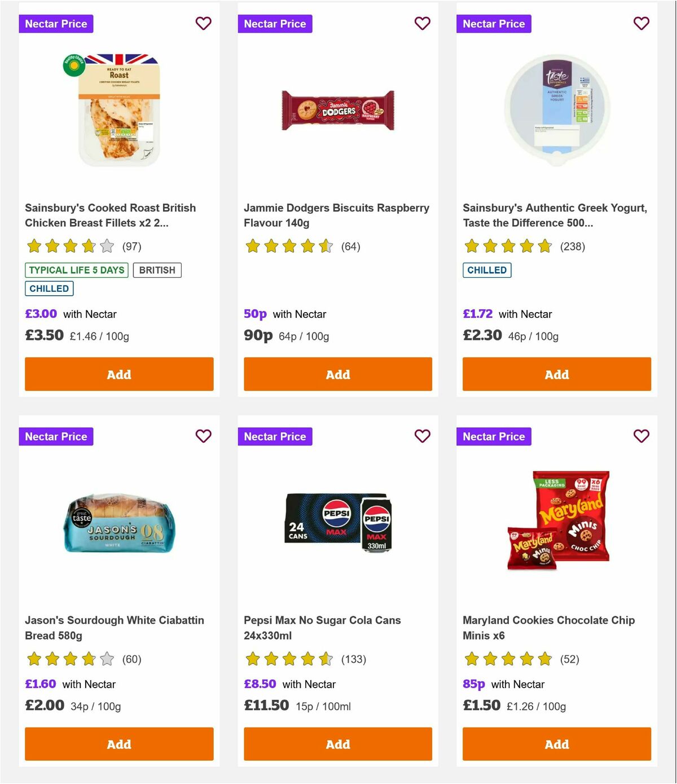Click the Nectar Price badge on Jason's Sourdough
This screenshot has height=784, width=677.
point(56,436)
